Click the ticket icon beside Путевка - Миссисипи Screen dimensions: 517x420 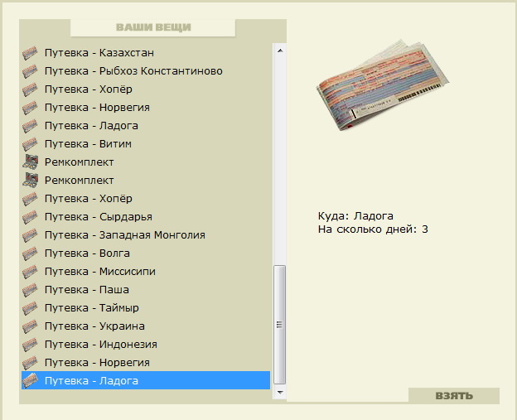(30, 272)
